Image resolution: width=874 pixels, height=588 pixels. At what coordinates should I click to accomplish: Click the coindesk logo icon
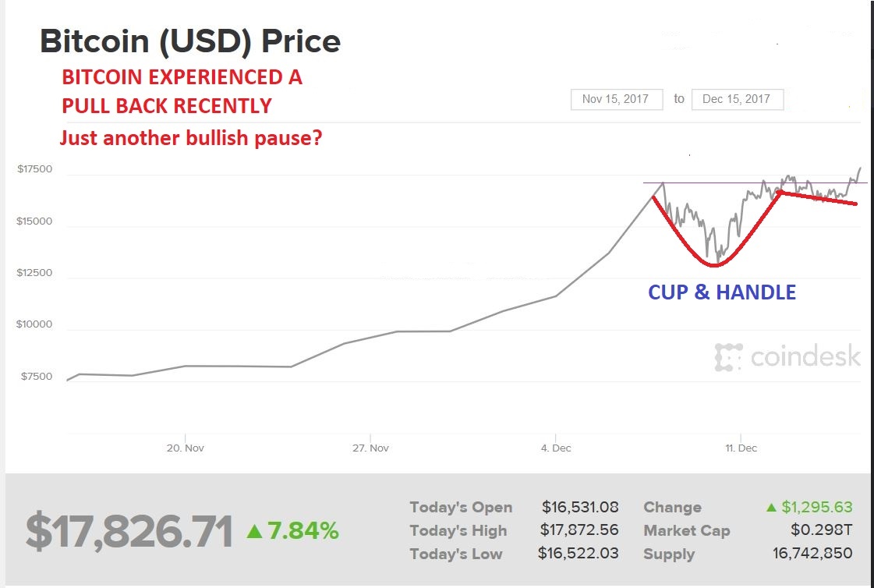point(729,357)
